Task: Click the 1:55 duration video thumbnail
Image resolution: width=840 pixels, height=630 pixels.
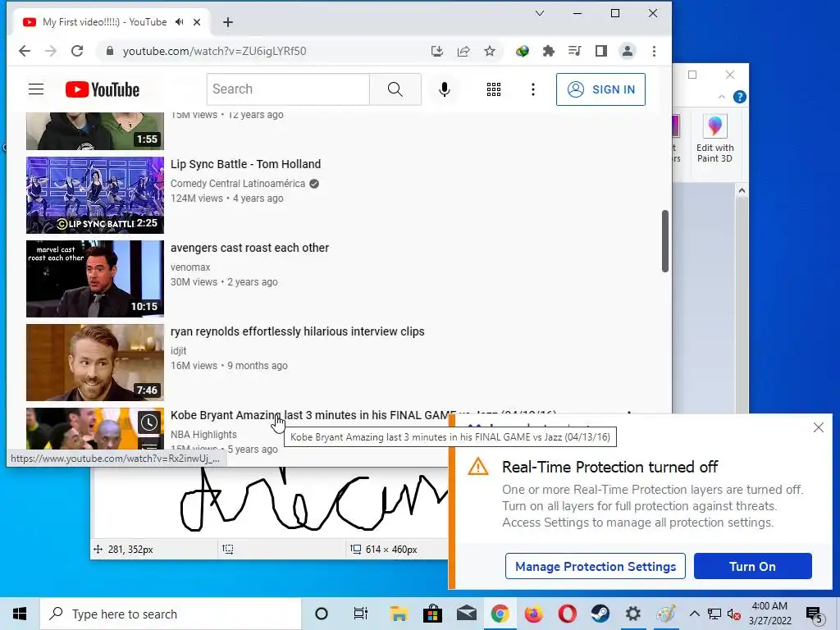Action: [x=95, y=131]
